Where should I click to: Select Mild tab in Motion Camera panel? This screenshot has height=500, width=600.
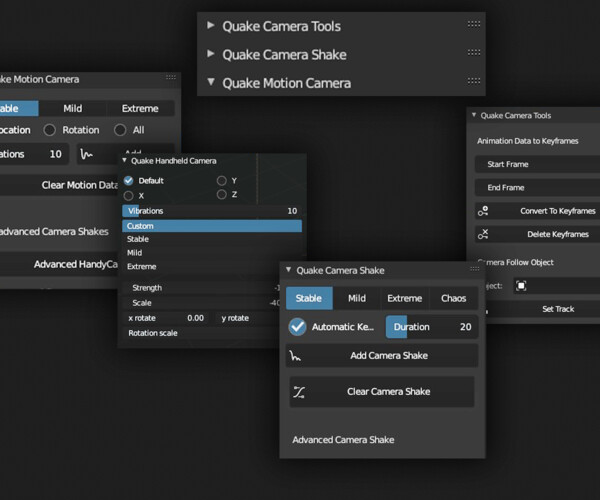(x=73, y=109)
